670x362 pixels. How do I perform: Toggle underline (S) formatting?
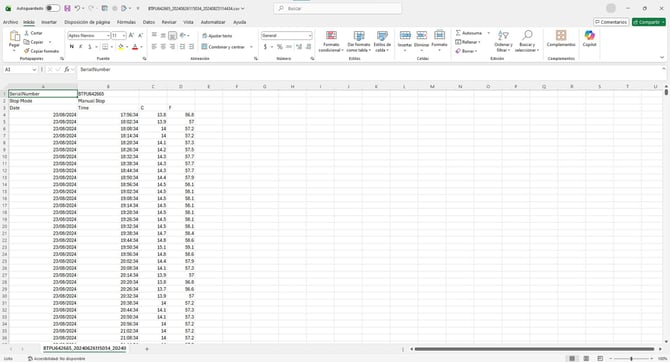point(89,47)
